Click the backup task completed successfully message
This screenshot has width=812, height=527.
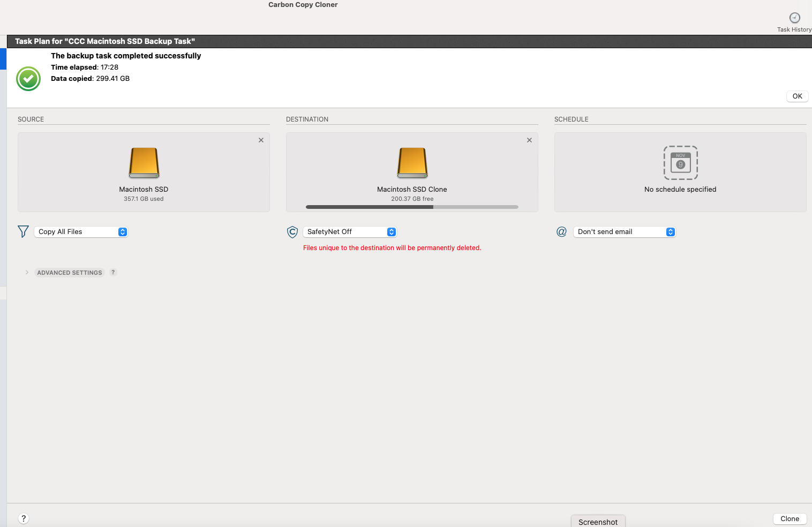click(126, 56)
